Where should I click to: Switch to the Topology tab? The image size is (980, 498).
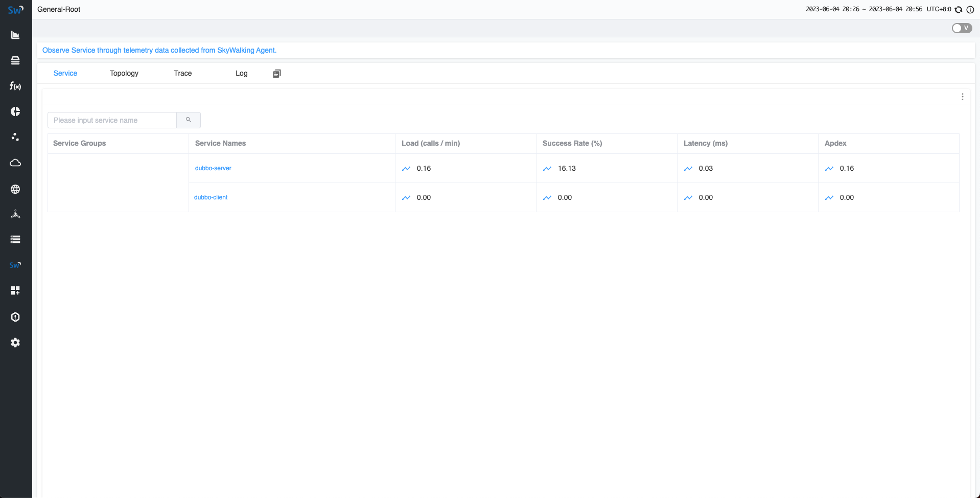click(124, 73)
